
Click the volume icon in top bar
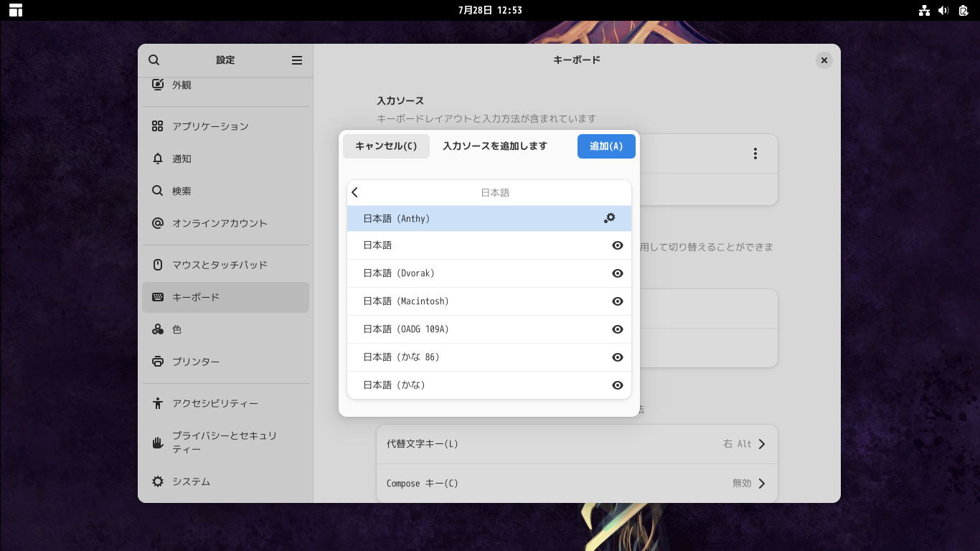click(x=943, y=10)
